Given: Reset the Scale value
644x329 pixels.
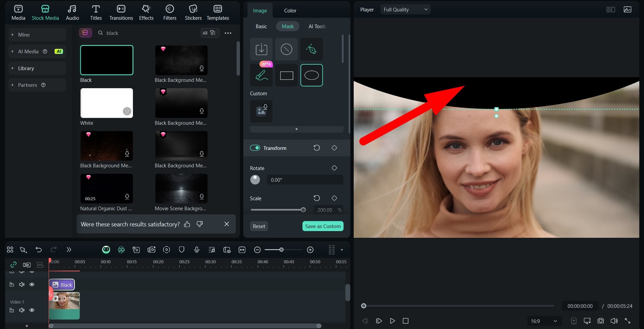Looking at the screenshot, I should pos(316,198).
